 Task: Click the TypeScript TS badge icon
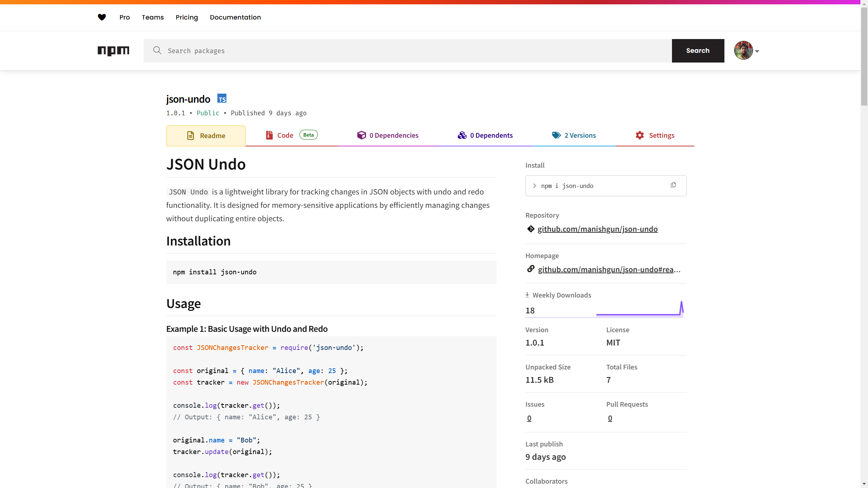[222, 99]
